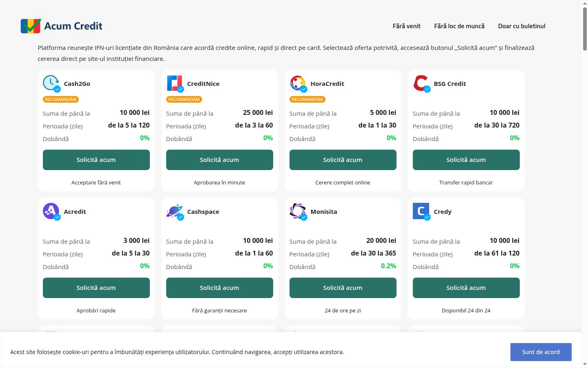
Task: Click the CreditNice RECOMANDĂM badge
Action: (x=184, y=99)
